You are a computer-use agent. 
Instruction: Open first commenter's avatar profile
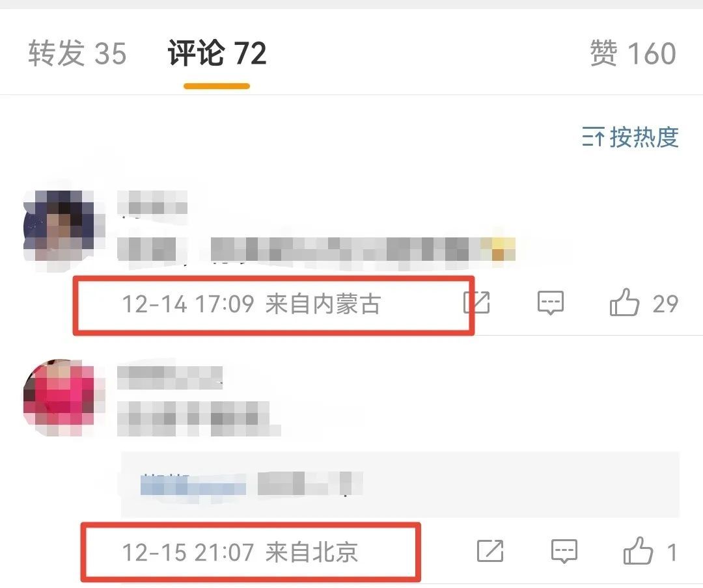point(62,227)
